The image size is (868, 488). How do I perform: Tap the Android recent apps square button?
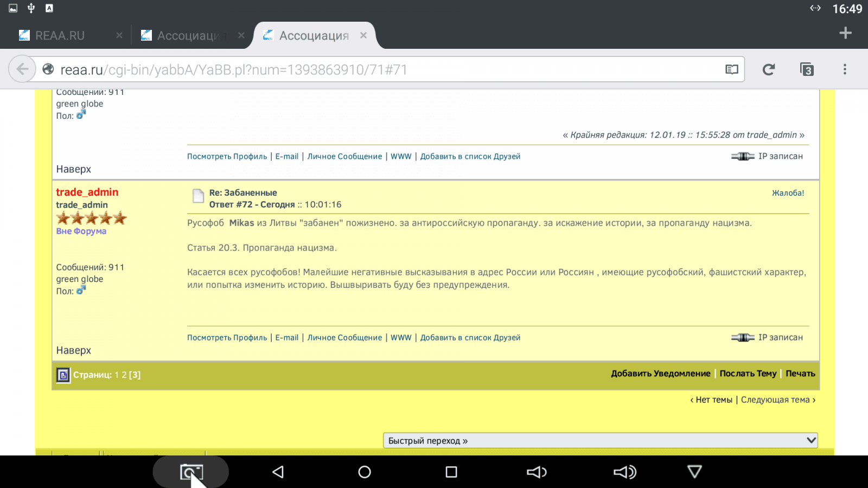coord(451,472)
